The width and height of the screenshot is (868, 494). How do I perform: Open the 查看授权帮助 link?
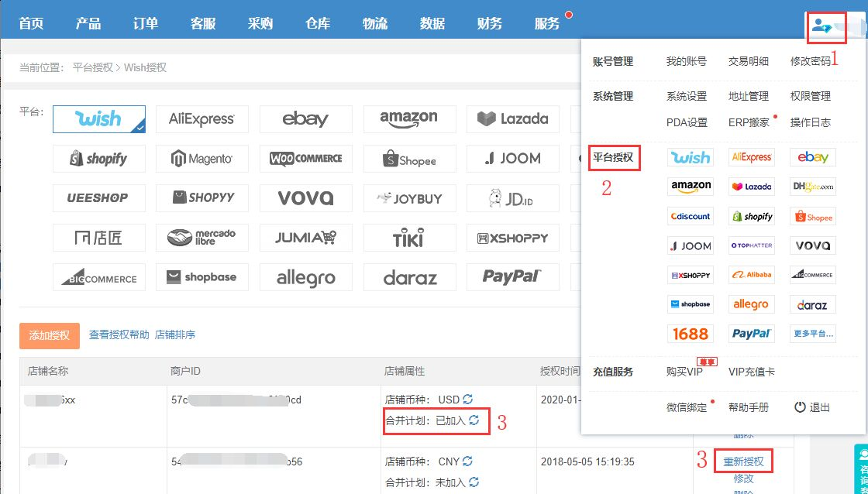click(x=119, y=334)
